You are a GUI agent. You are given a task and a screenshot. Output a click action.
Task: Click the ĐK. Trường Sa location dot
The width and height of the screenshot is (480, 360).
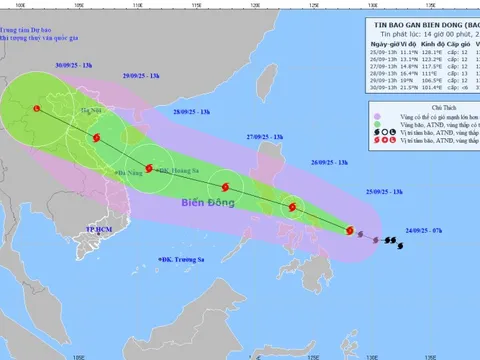point(160,259)
